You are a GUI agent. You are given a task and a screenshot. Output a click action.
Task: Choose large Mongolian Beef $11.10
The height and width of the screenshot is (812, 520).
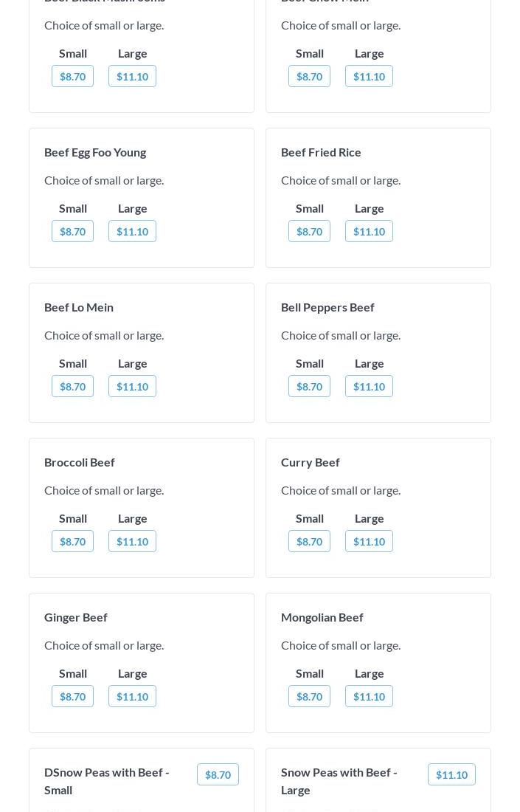[369, 696]
